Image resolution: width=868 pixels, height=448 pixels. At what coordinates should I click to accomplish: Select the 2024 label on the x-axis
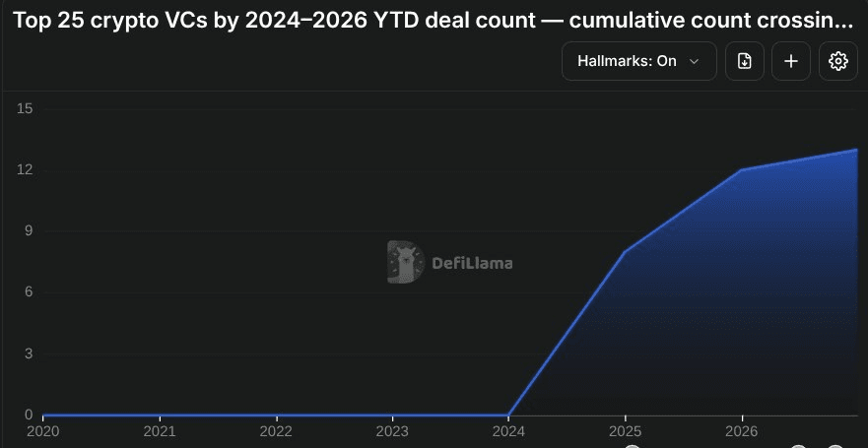click(508, 431)
